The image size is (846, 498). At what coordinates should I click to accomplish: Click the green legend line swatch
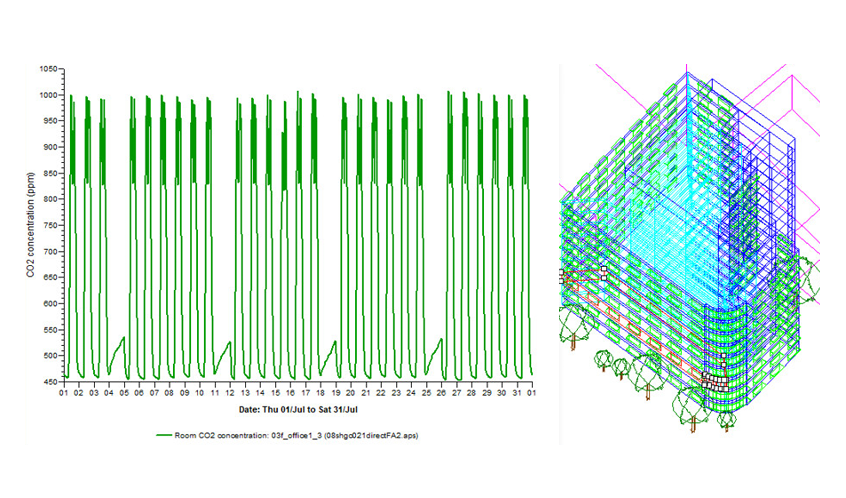pyautogui.click(x=165, y=436)
